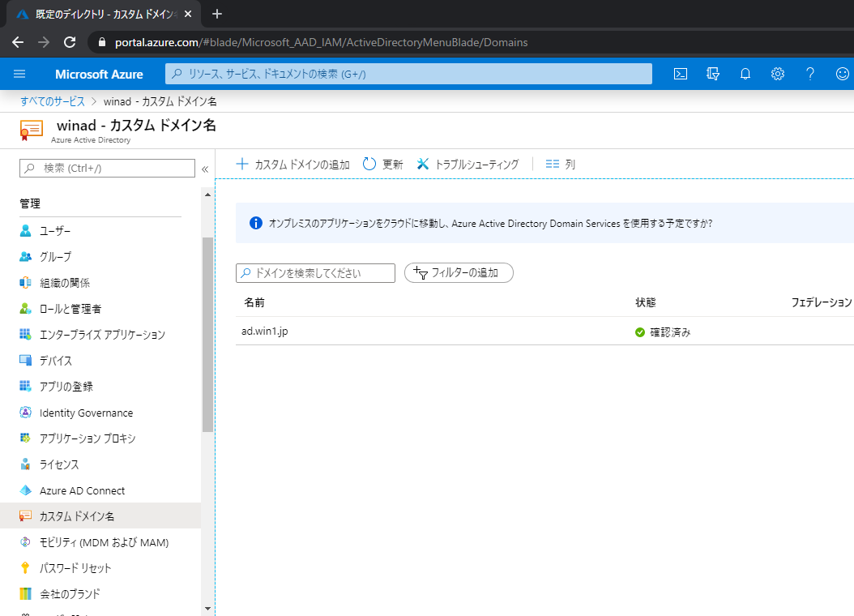Open トラブルシューティング
This screenshot has height=616, width=854.
tap(468, 165)
